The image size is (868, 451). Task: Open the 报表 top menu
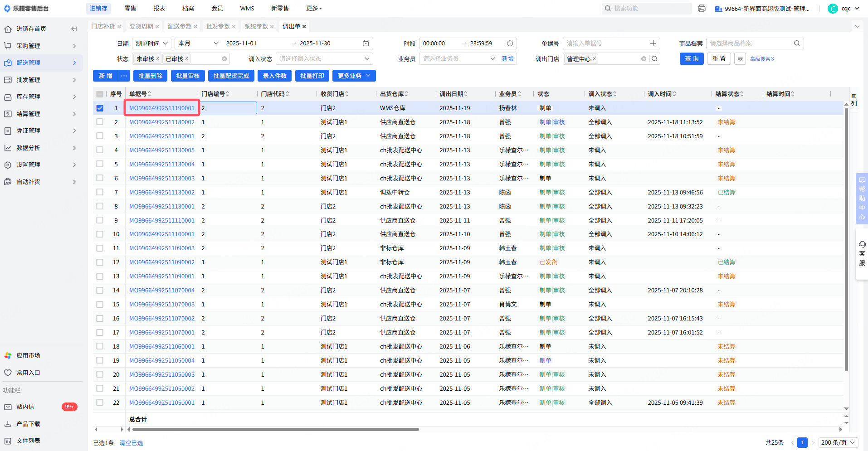coord(159,8)
